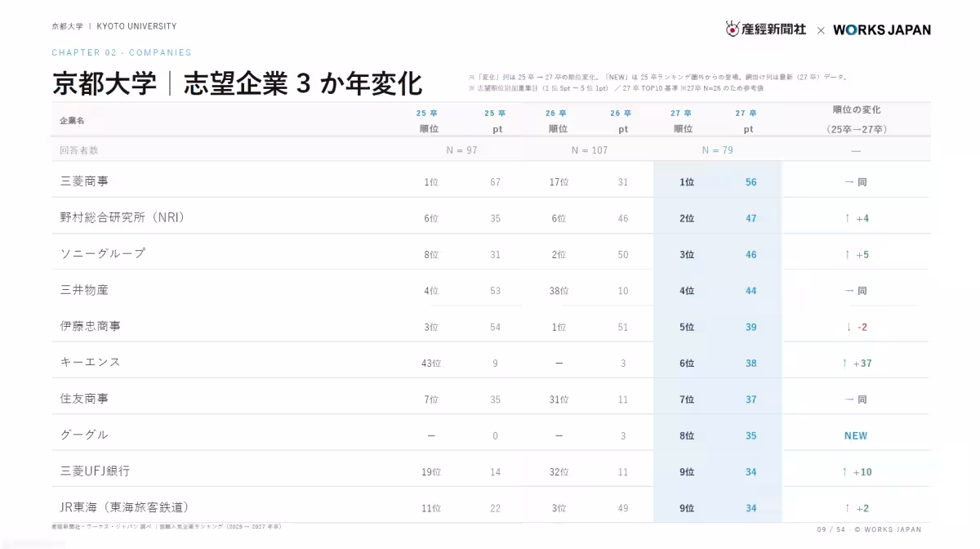The height and width of the screenshot is (549, 980).
Task: Select the 住友商事 company name
Action: (84, 399)
